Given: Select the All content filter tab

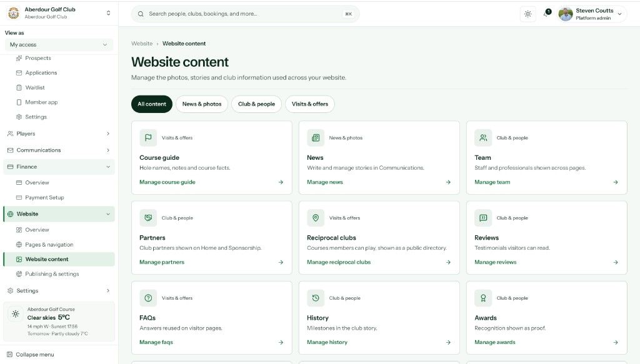Looking at the screenshot, I should tap(152, 104).
